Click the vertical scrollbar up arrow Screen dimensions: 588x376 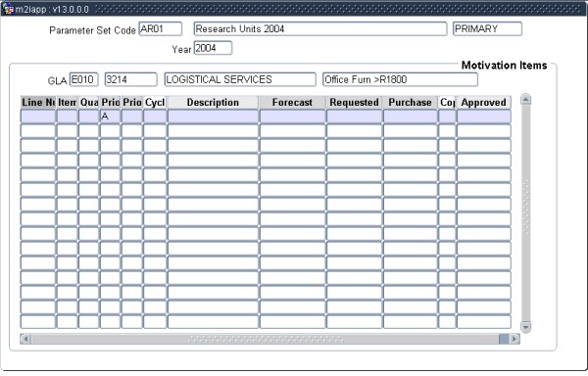525,99
